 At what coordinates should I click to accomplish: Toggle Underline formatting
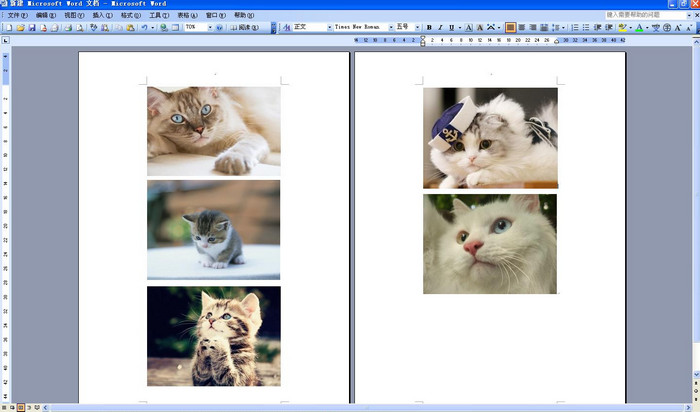[451, 28]
